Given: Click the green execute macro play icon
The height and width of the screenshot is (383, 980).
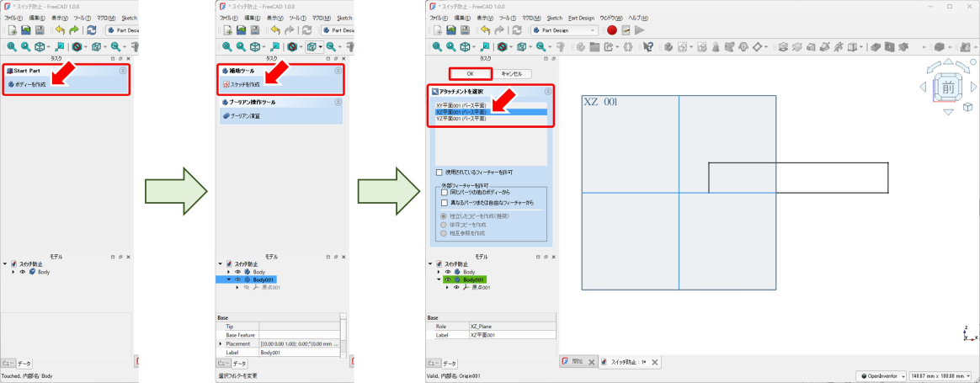Looking at the screenshot, I should pyautogui.click(x=639, y=30).
